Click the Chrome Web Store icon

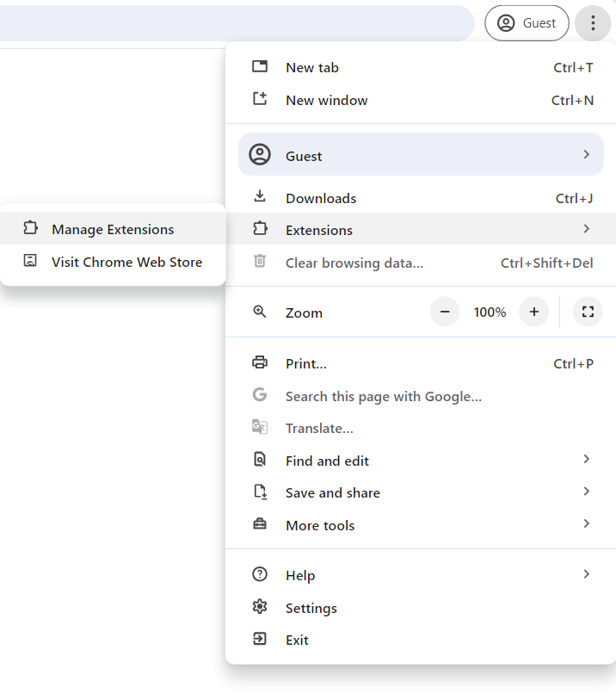point(31,262)
